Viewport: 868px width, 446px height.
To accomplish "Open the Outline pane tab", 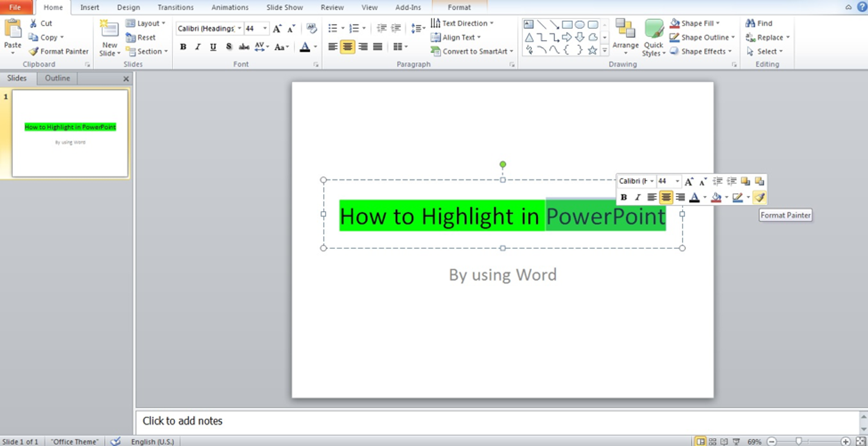I will click(x=57, y=78).
